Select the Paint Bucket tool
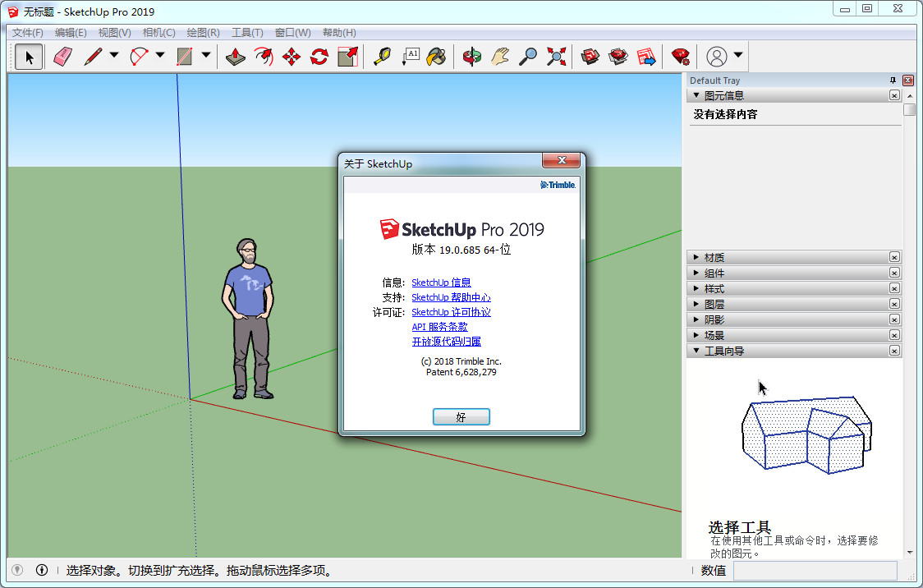 [437, 57]
